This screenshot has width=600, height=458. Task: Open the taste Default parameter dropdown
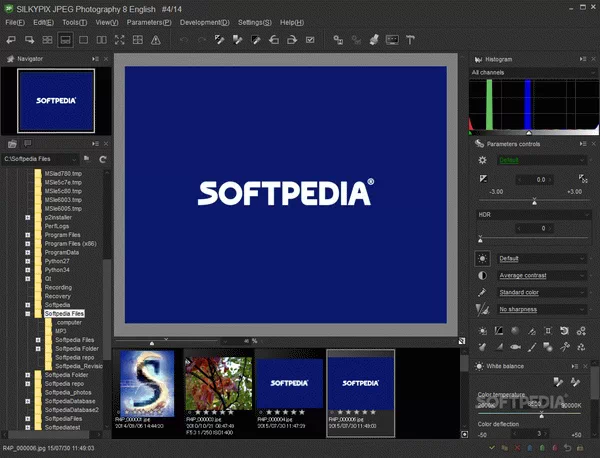point(541,160)
